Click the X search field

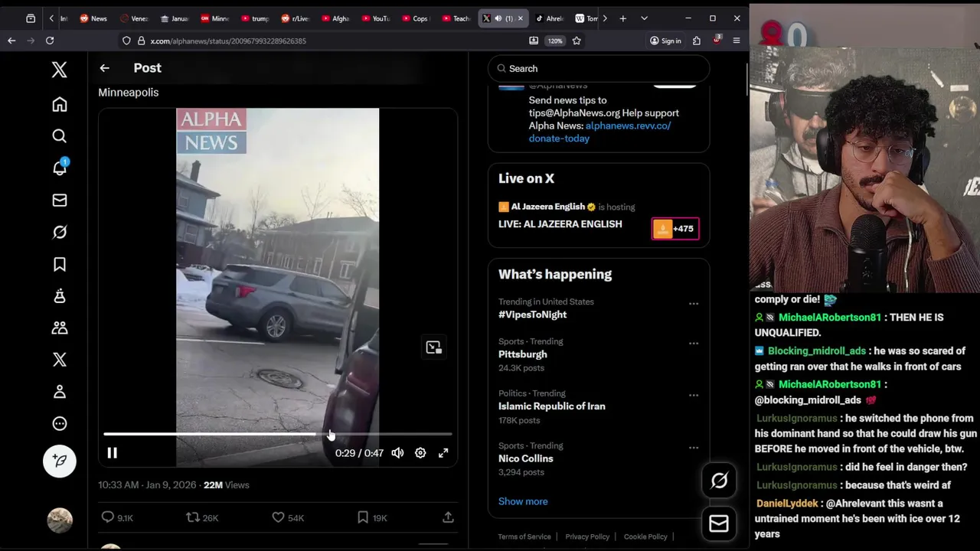click(x=599, y=68)
